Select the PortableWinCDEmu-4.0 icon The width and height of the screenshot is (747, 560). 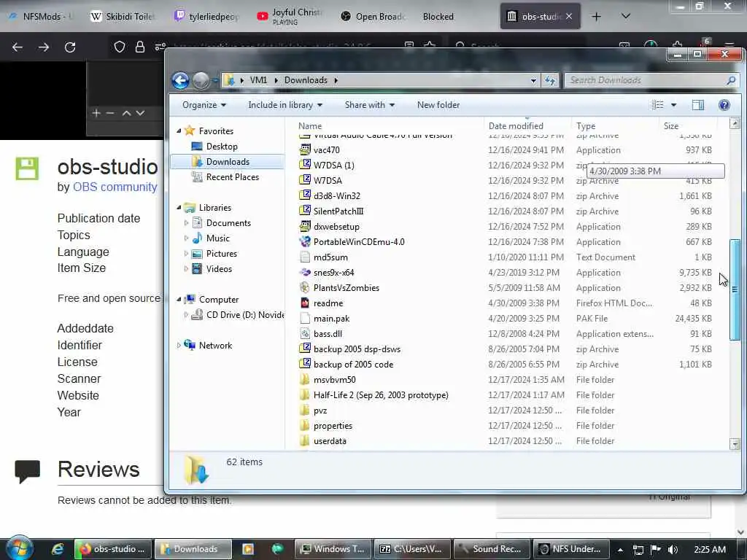(305, 242)
